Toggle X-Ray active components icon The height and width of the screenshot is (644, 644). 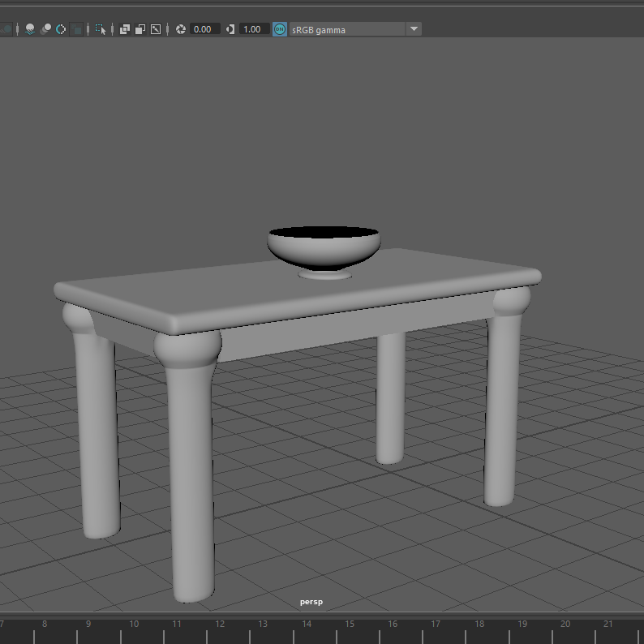(140, 29)
